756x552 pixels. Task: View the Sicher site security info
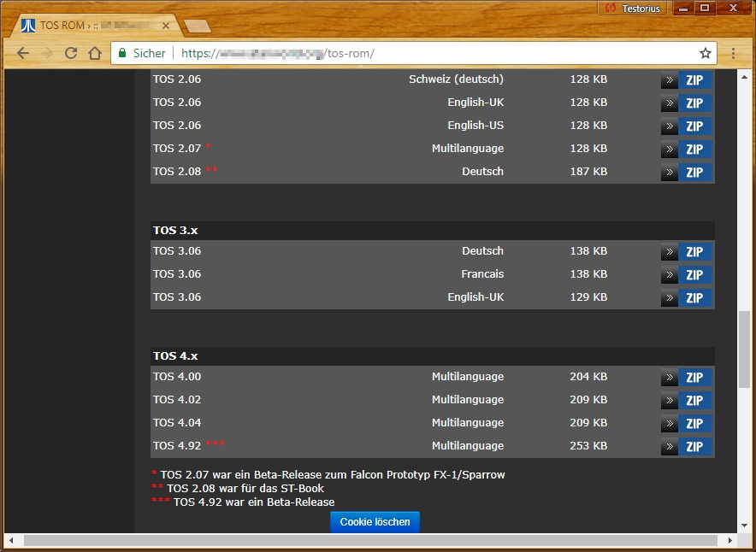coord(142,53)
